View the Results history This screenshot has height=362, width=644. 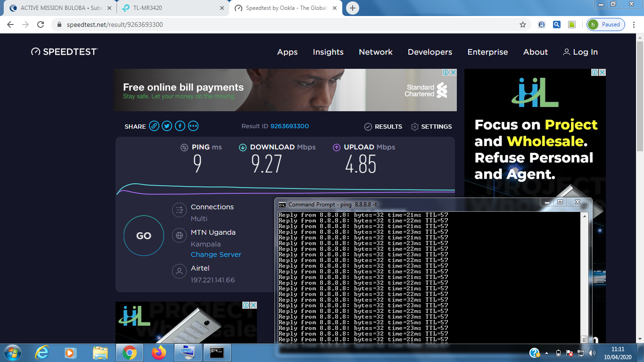(x=383, y=126)
